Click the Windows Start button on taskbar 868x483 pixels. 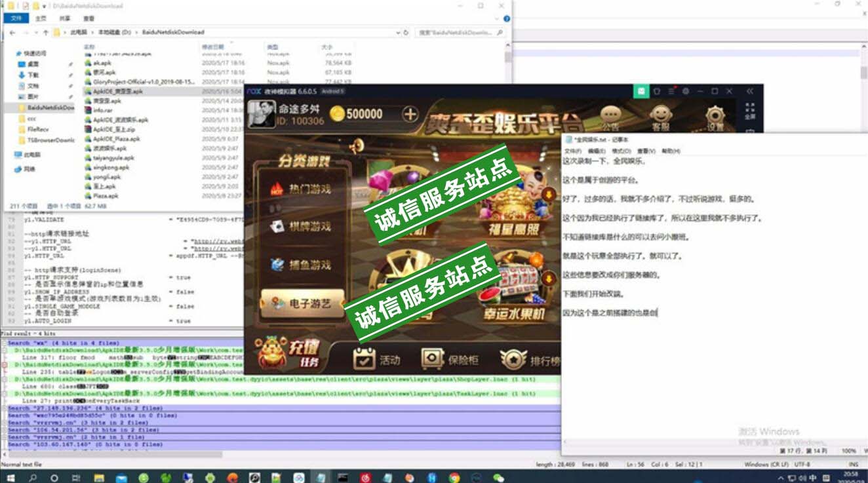10,478
